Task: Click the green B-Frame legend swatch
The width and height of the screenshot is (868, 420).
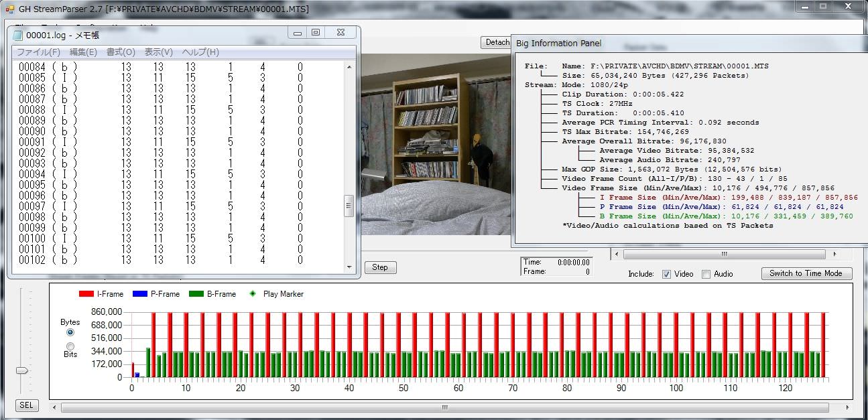Action: (196, 294)
